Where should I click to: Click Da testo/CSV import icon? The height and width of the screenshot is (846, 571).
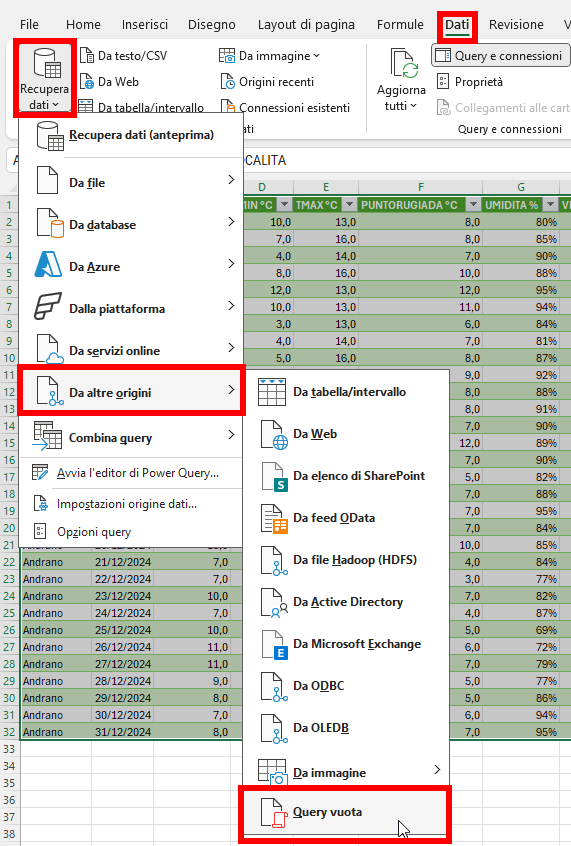86,56
